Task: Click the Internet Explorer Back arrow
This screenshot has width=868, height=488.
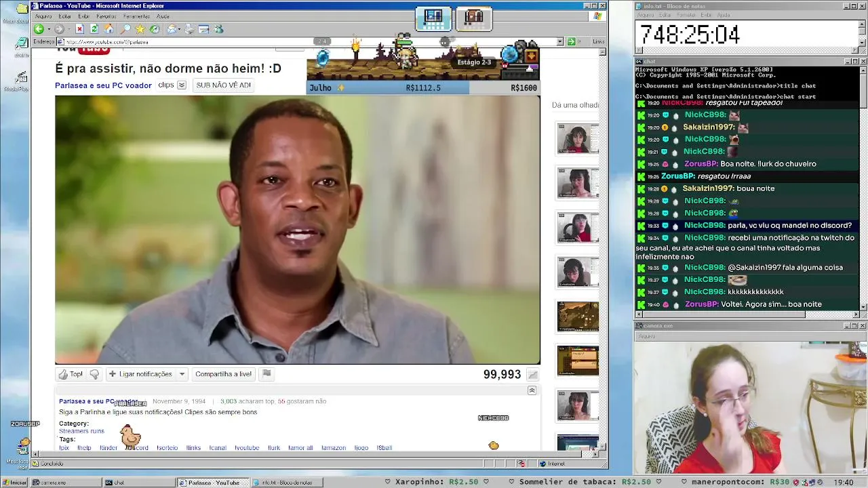Action: (39, 29)
